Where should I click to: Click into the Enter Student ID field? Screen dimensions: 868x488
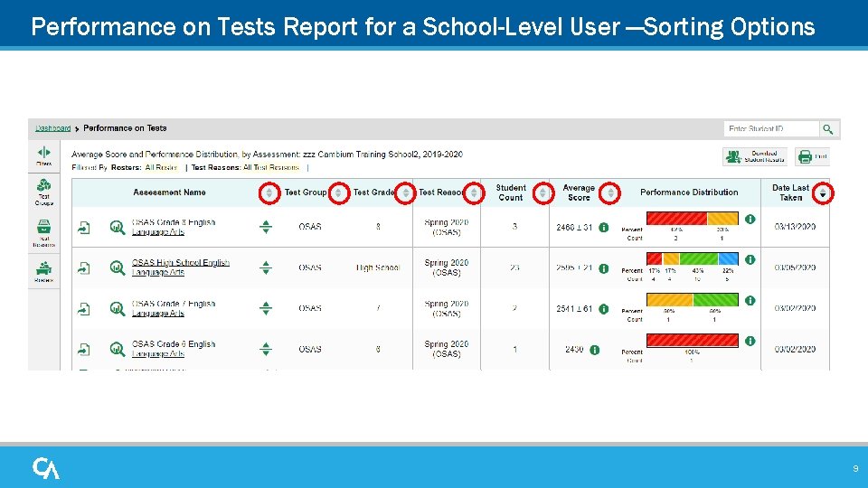(x=771, y=129)
